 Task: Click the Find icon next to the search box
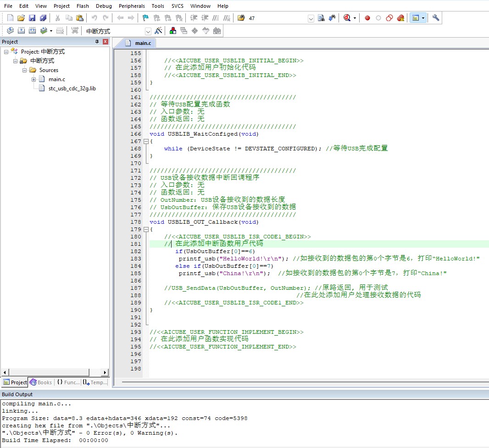coord(321,18)
